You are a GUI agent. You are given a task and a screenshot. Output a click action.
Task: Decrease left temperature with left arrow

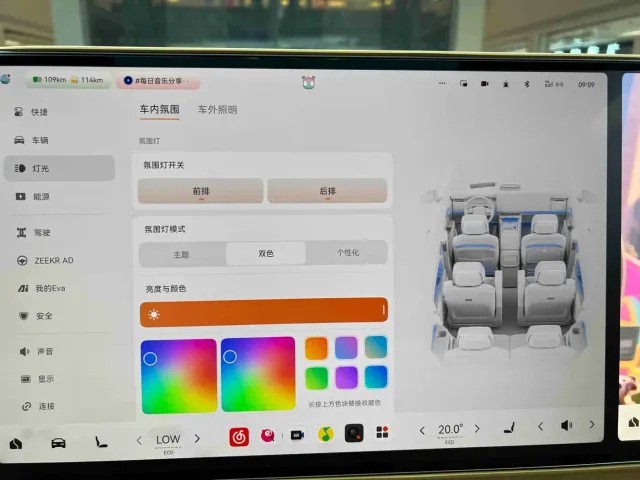(x=139, y=440)
